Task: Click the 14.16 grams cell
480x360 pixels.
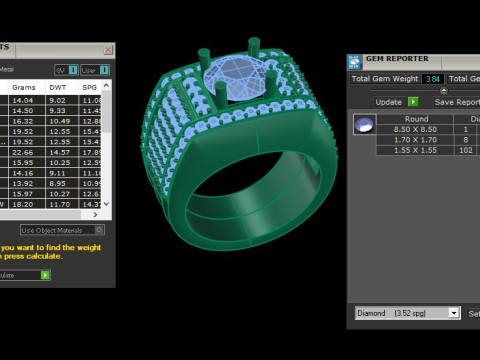Action: coord(26,173)
